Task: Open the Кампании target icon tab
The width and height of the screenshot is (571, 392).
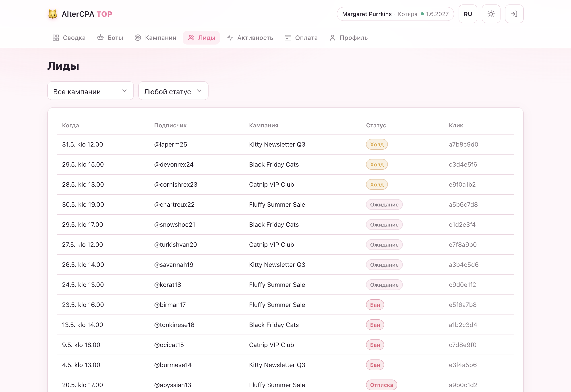Action: 138,38
